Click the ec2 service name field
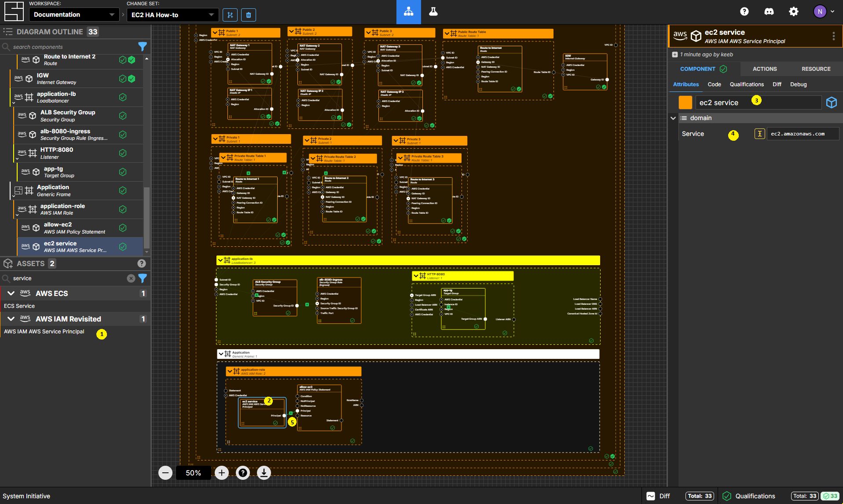Viewport: 843px width, 504px height. click(x=758, y=102)
